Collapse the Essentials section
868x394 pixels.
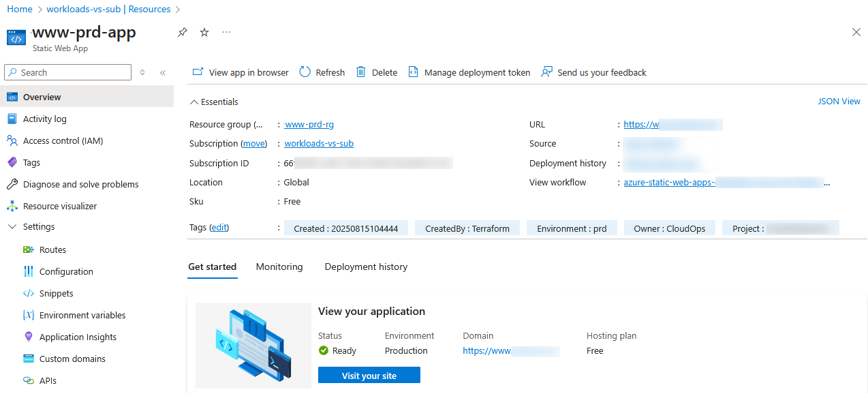[213, 102]
